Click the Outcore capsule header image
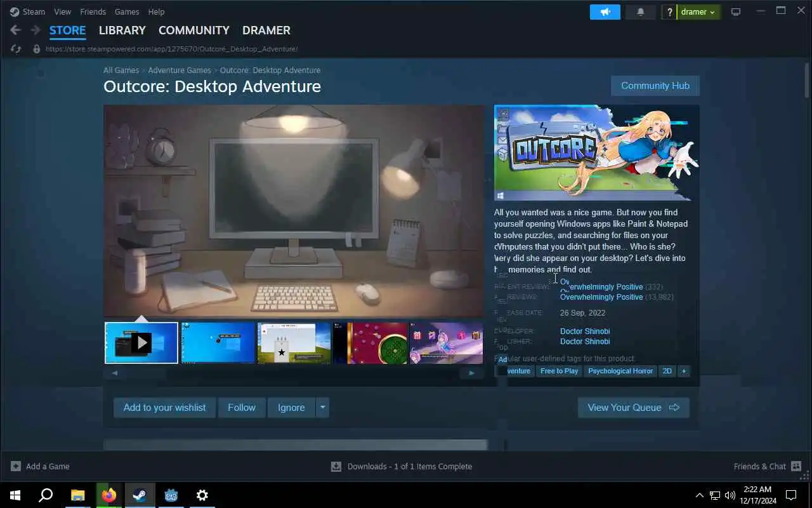Viewport: 812px width, 508px height. pos(596,152)
